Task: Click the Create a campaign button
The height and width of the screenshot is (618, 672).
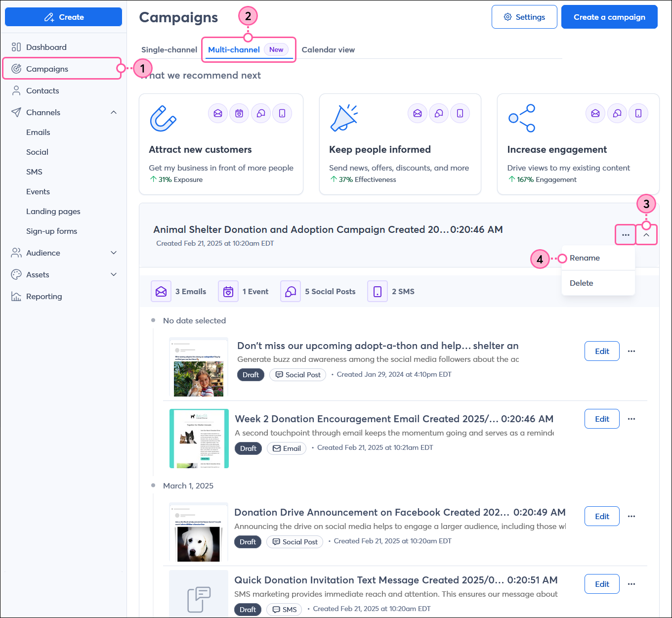Action: coord(609,16)
